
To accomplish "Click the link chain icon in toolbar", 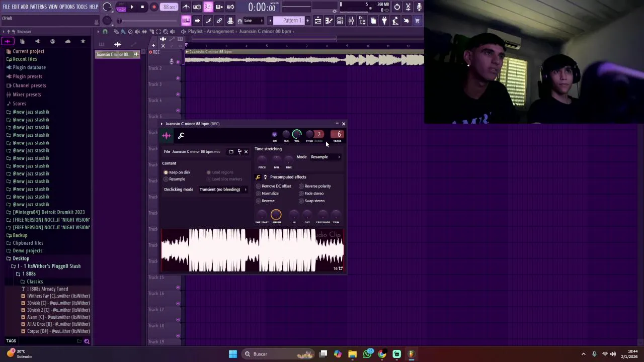I will pos(219,21).
